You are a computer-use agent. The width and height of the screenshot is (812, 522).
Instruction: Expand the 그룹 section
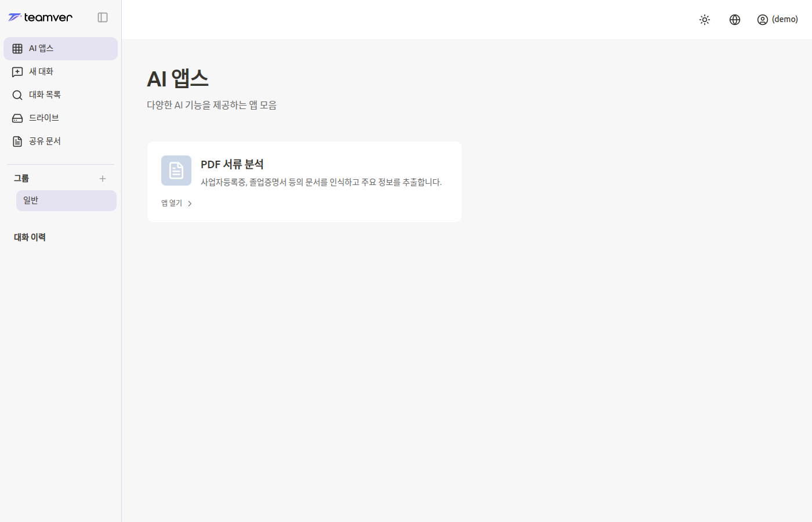(x=21, y=178)
